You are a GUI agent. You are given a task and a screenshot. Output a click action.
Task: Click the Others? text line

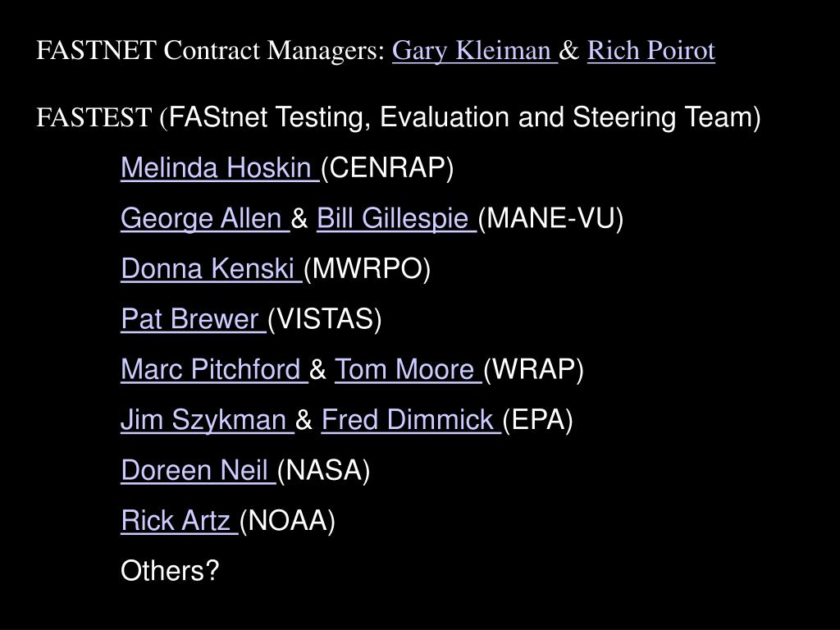[170, 571]
